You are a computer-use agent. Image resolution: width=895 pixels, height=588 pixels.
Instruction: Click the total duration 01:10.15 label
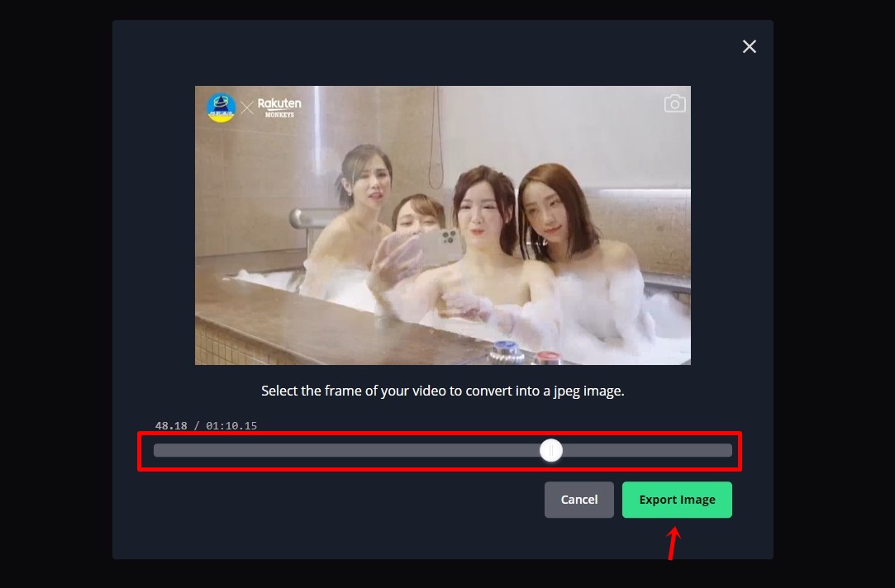[231, 425]
